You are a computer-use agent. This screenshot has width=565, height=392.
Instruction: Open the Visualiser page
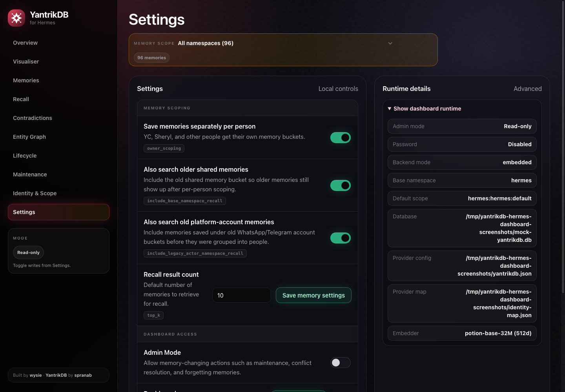click(x=58, y=62)
